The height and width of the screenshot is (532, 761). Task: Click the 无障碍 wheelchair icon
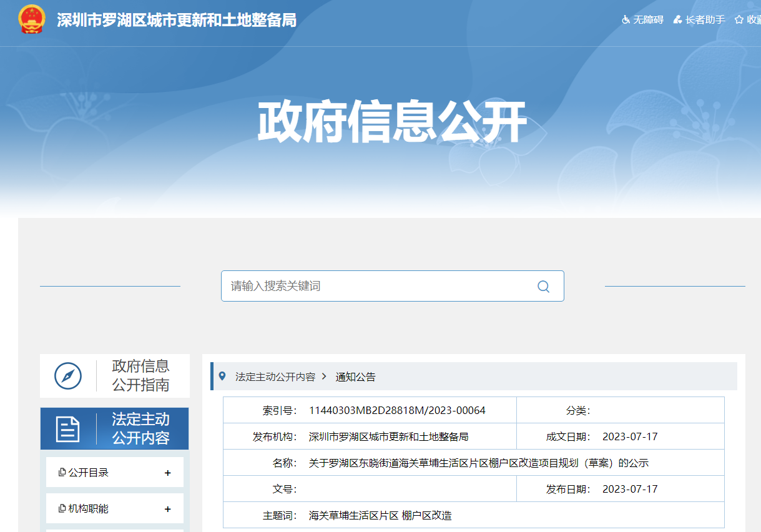(x=626, y=20)
